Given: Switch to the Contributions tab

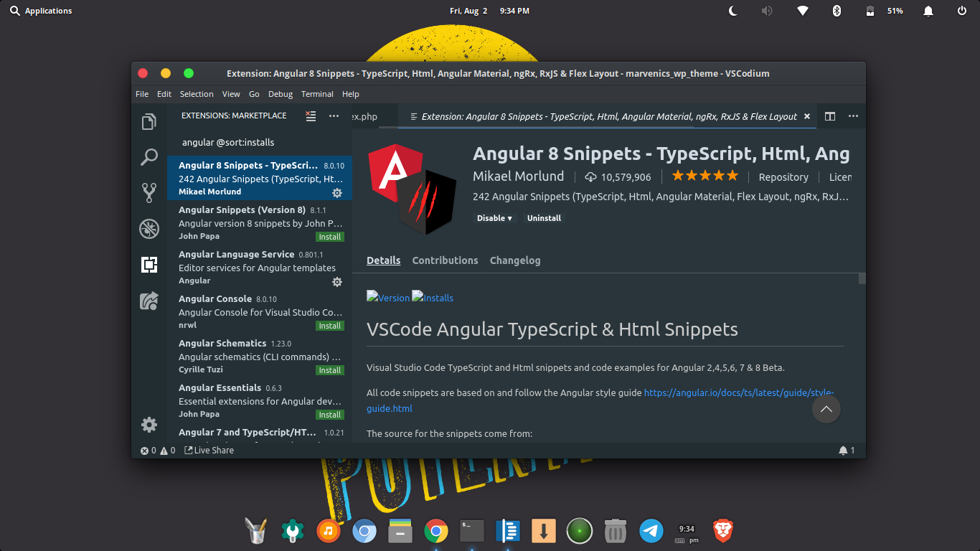Looking at the screenshot, I should (x=445, y=260).
